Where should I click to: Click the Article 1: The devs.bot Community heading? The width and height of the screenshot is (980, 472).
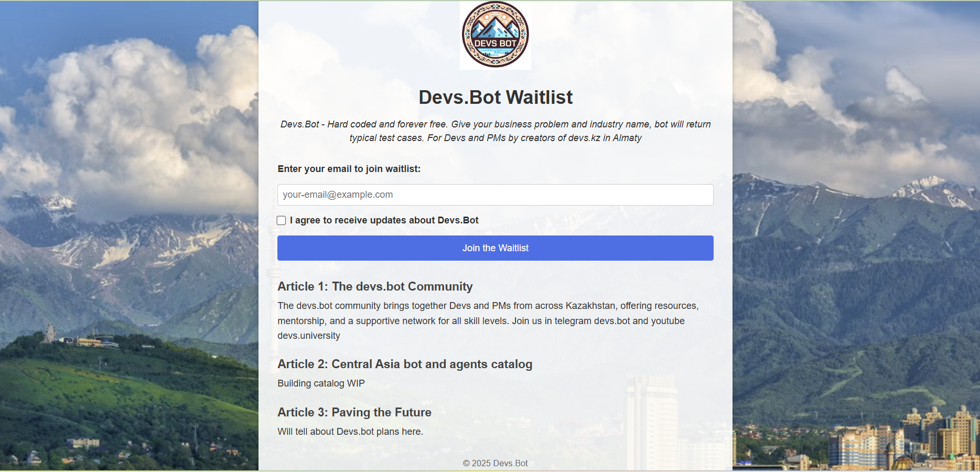(x=375, y=286)
